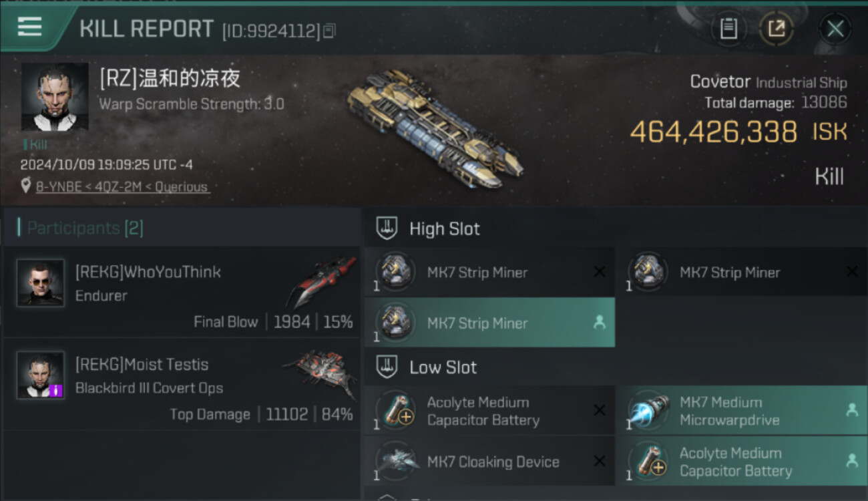Viewport: 868px width, 501px height.
Task: Open the Moist Testis pilot portrait
Action: click(40, 375)
